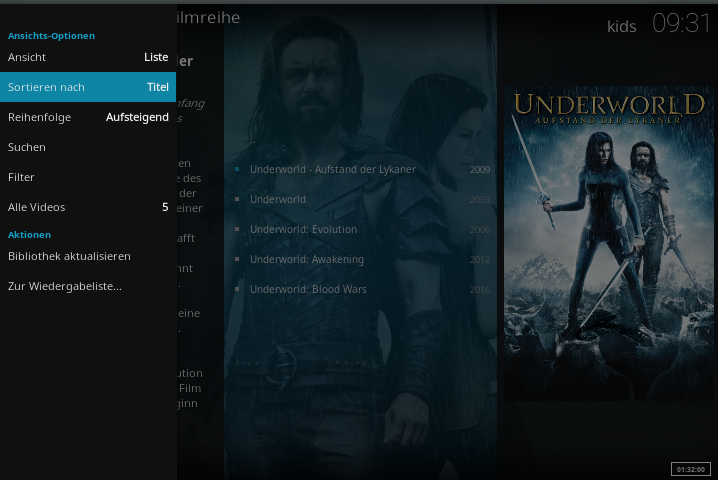Click the bullet icon beside Underworld: Blood Wars
Image resolution: width=718 pixels, height=480 pixels.
237,289
